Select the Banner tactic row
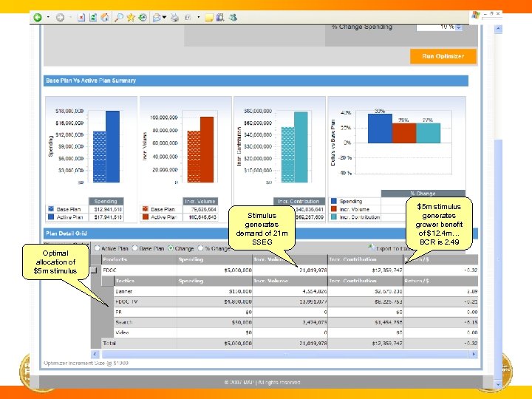532x399 pixels. click(296, 291)
